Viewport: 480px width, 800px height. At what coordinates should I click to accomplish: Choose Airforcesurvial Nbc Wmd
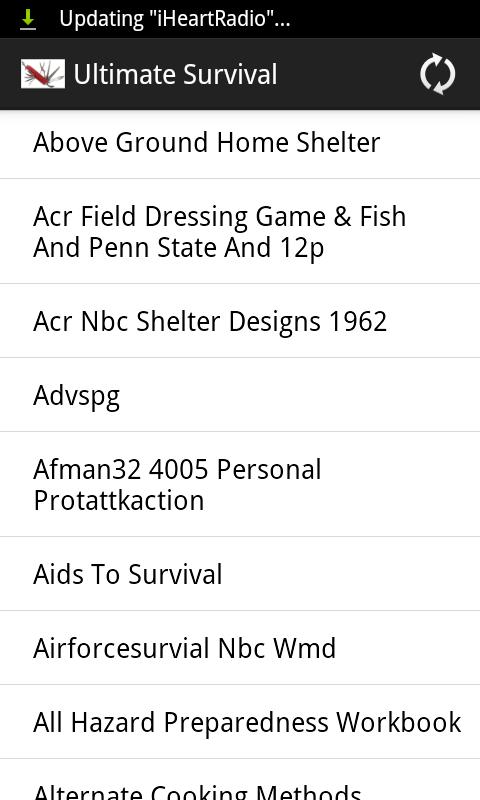[240, 648]
